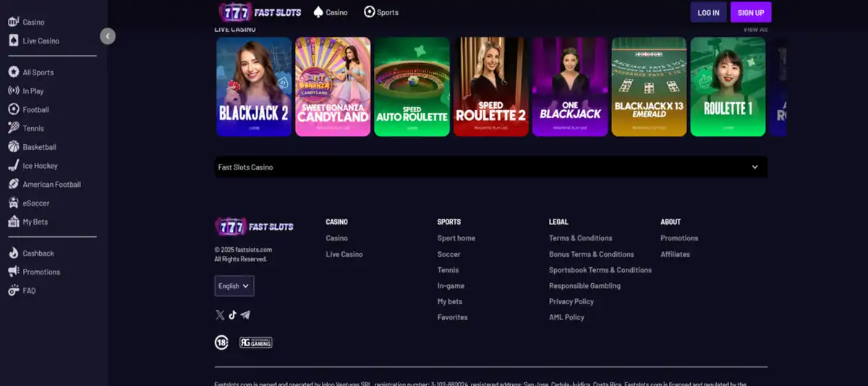
Task: Open the Bonus Terms & Conditions link
Action: (x=592, y=254)
